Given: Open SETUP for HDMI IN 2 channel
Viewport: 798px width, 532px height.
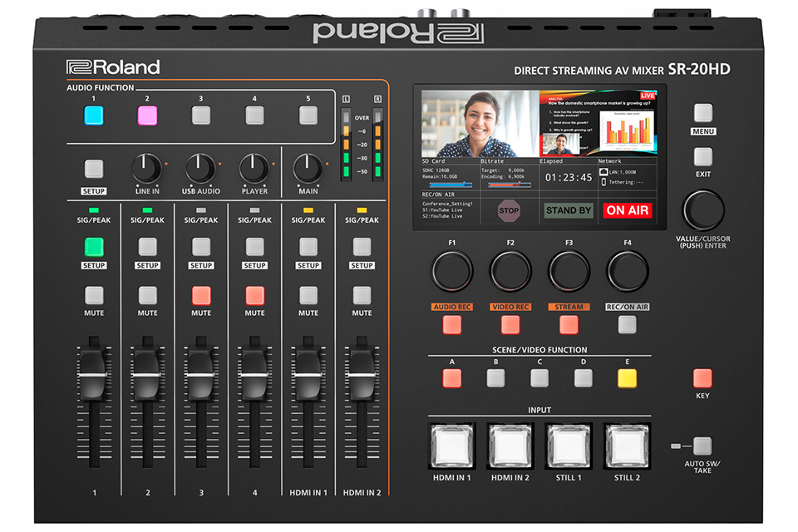Looking at the screenshot, I should click(x=362, y=247).
